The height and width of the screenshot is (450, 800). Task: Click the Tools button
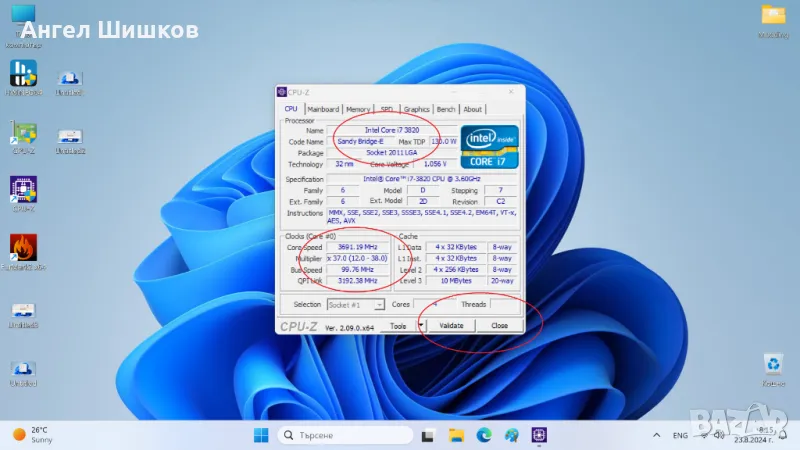tap(398, 326)
